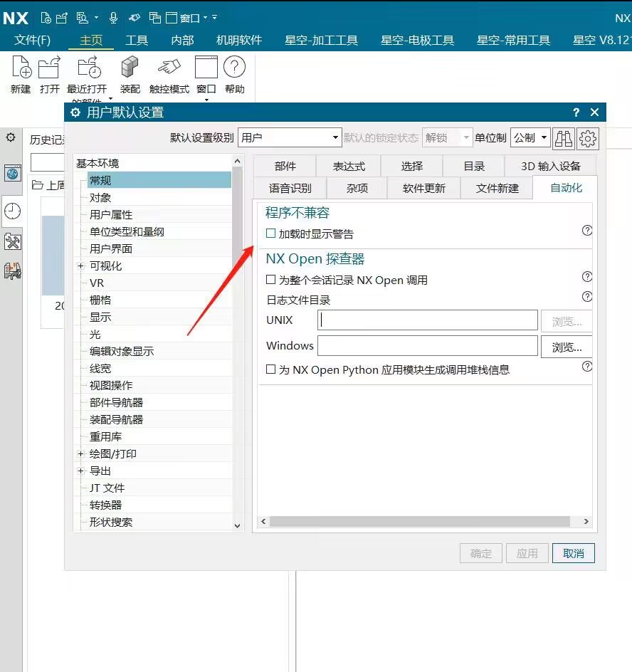Image resolution: width=632 pixels, height=672 pixels.
Task: Select 形状搜索 tree item
Action: [x=110, y=522]
